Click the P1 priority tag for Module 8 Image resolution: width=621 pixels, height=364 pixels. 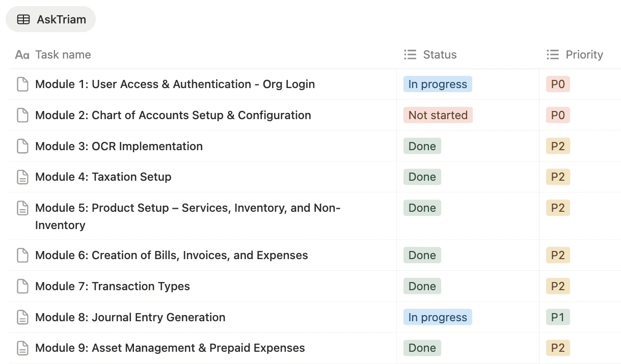[558, 318]
